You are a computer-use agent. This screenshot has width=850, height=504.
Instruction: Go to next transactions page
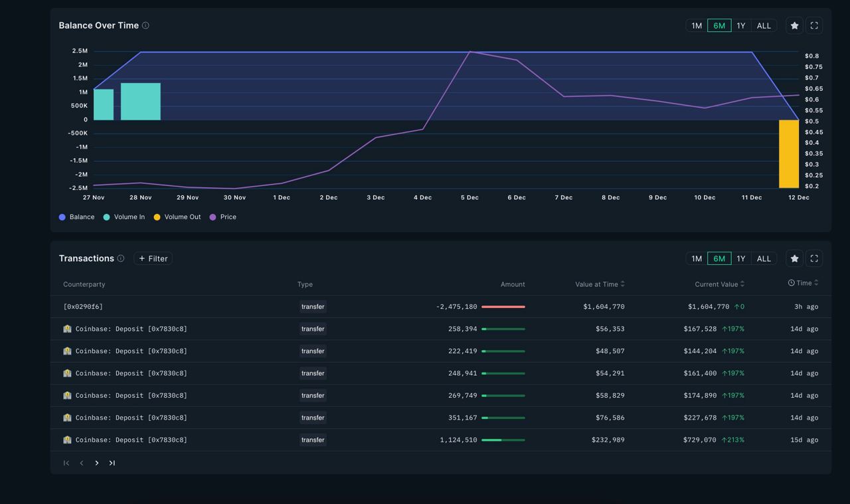coord(97,463)
